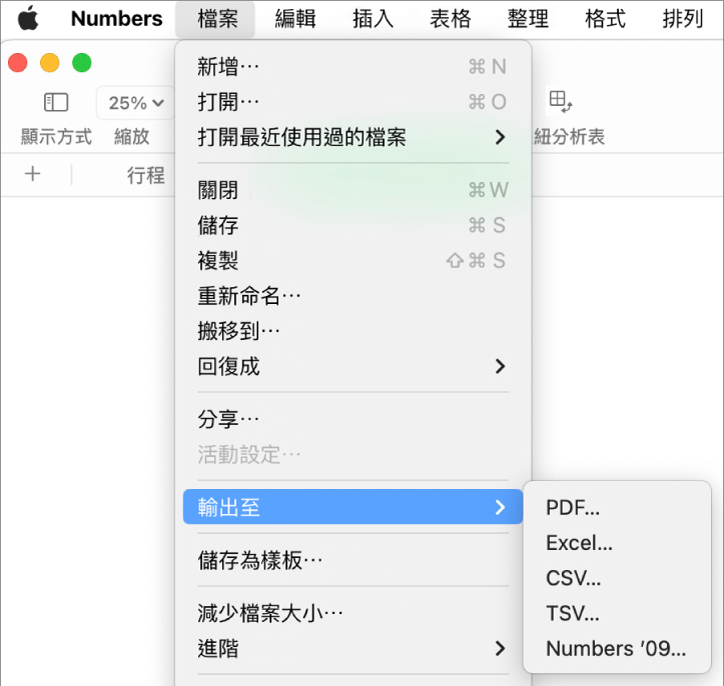Screen dimensions: 724x686
Task: Choose 搬移到… menu item
Action: point(353,331)
